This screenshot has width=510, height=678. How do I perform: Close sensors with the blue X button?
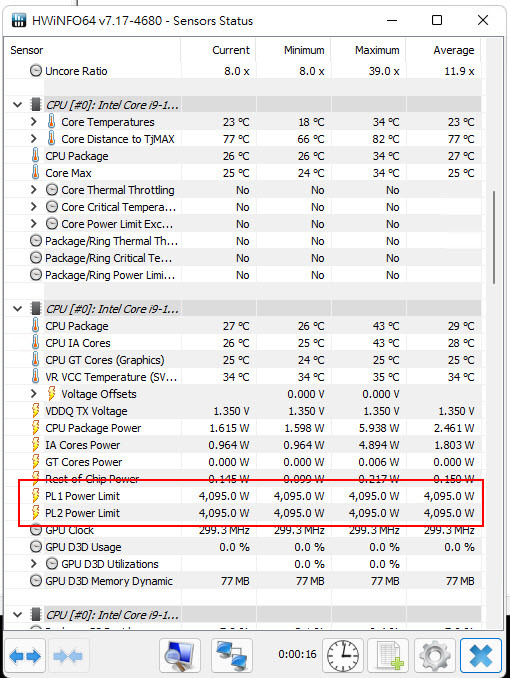coord(481,656)
